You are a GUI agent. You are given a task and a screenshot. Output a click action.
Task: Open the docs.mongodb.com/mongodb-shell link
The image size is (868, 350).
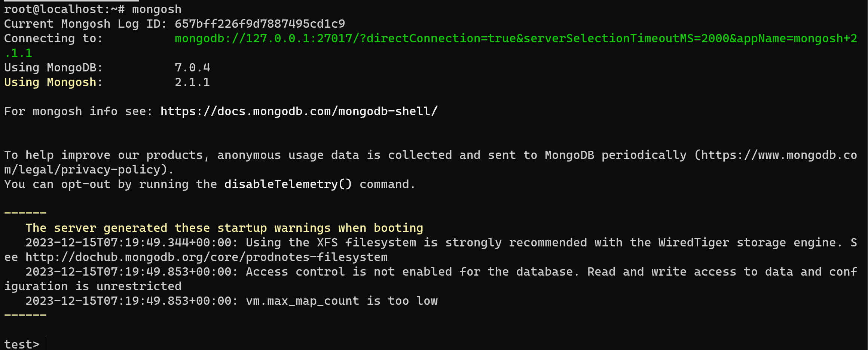pyautogui.click(x=299, y=111)
